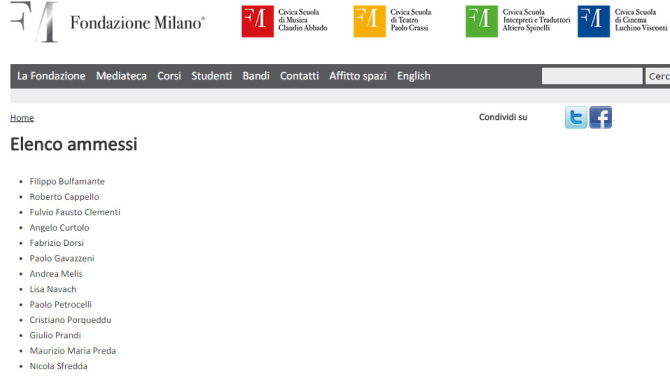Select the name Fabrizio Dorsi
Image resolution: width=670 pixels, height=380 pixels.
(x=56, y=243)
